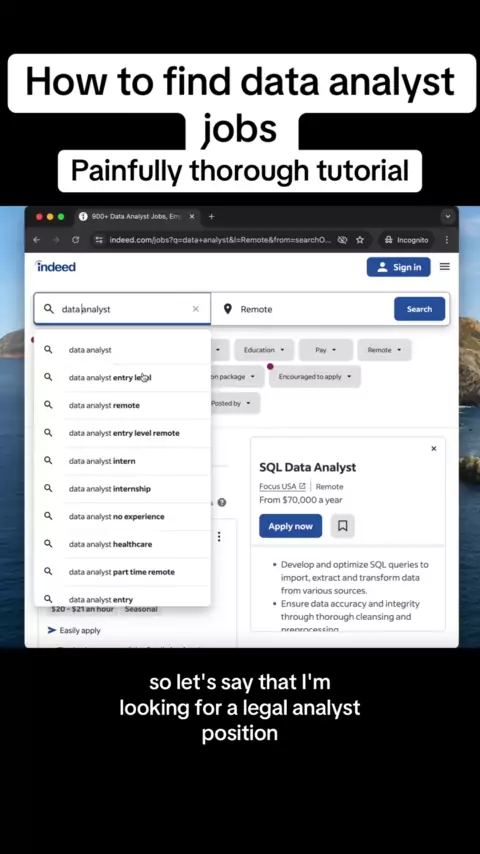Click the tracking protection eye icon
Screen dimensions: 480x854
click(x=342, y=240)
